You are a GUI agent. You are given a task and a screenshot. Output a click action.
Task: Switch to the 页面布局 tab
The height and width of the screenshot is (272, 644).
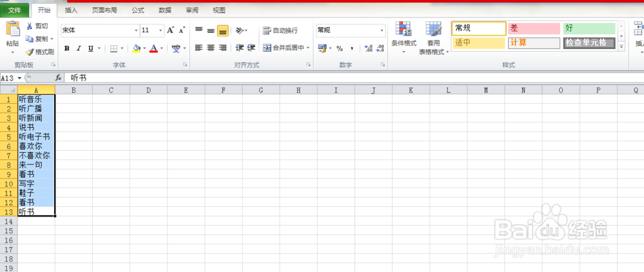click(104, 10)
